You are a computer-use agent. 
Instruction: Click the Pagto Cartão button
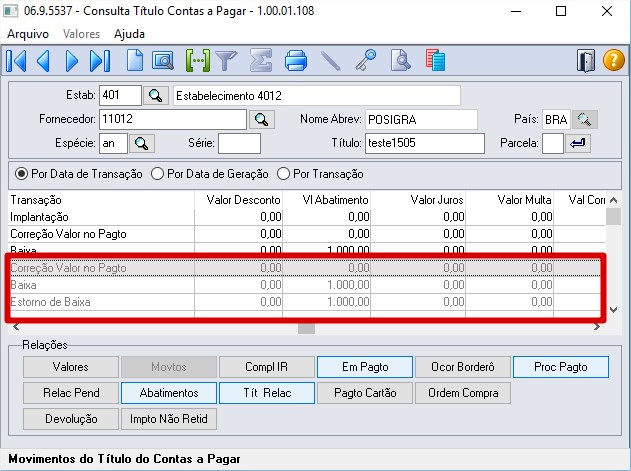tap(365, 393)
